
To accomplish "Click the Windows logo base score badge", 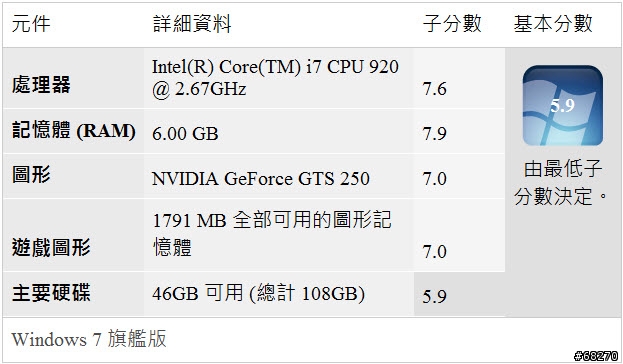I will pyautogui.click(x=563, y=106).
